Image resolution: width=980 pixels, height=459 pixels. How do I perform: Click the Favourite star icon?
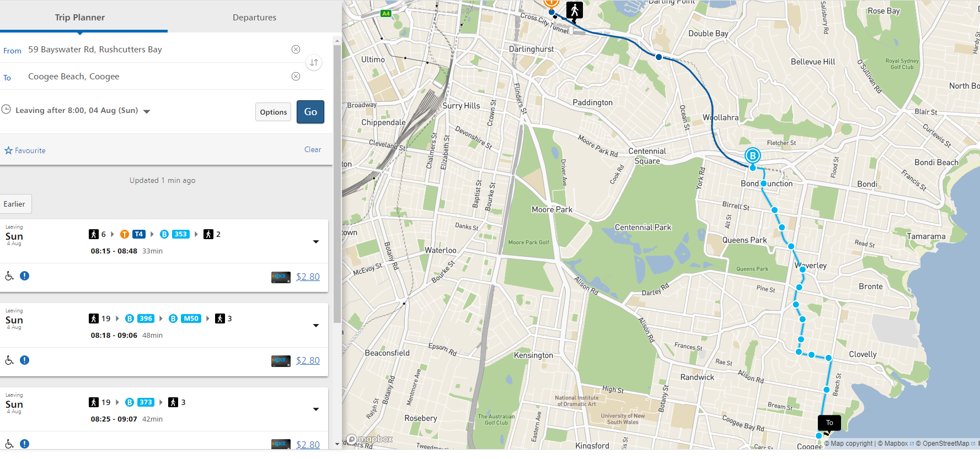tap(8, 150)
